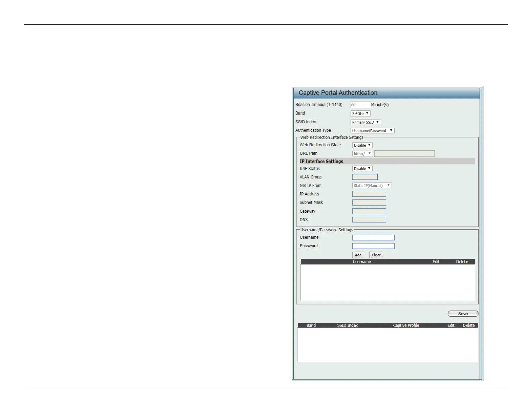
Task: Open the SSID Index Primary SSID dropdown
Action: tap(365, 122)
